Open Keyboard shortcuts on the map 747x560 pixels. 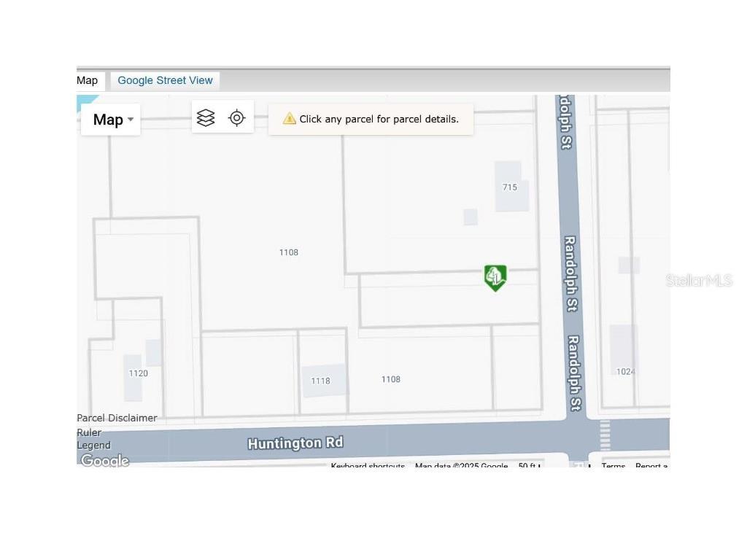pos(368,466)
